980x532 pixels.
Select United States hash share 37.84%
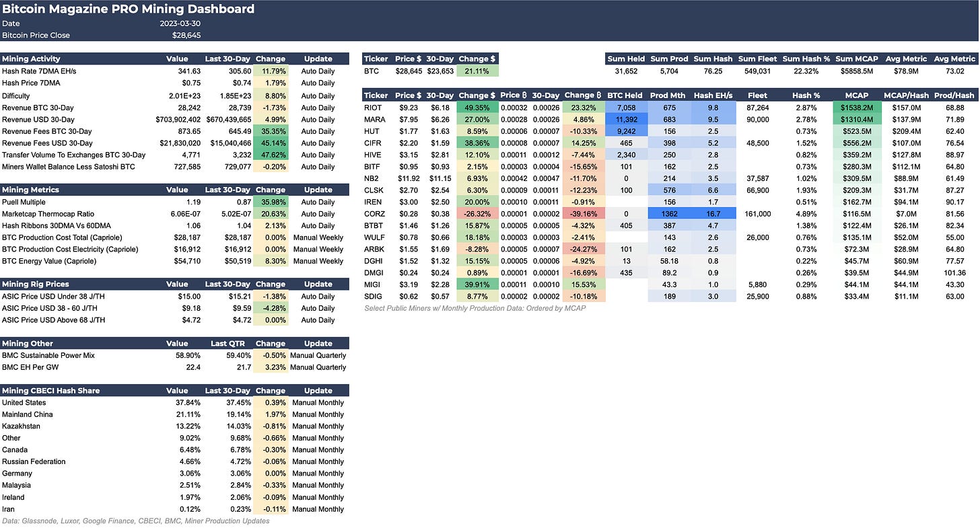[x=188, y=402]
